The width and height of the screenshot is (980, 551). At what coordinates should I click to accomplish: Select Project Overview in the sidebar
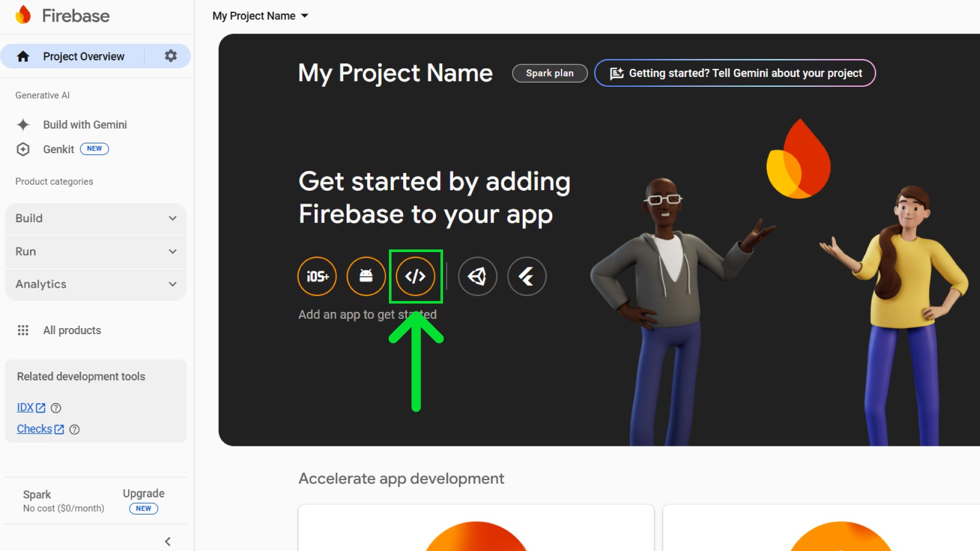tap(84, 56)
